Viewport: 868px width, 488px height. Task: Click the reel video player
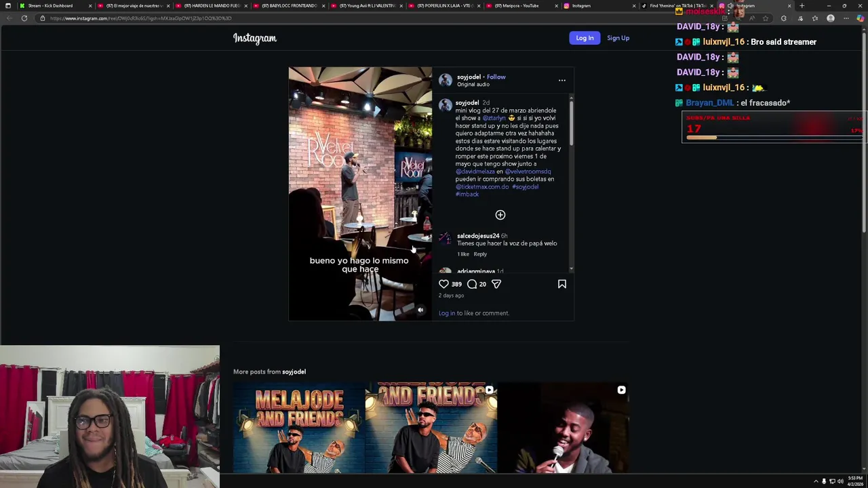[360, 193]
